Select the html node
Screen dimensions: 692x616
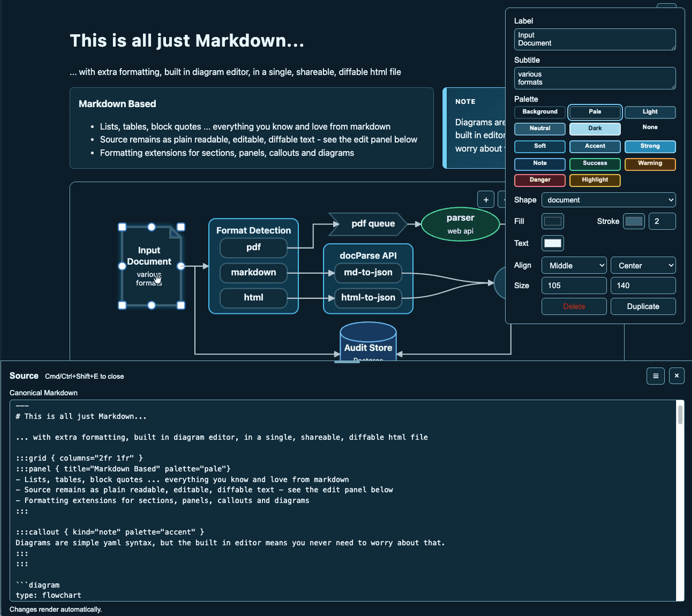(x=253, y=297)
